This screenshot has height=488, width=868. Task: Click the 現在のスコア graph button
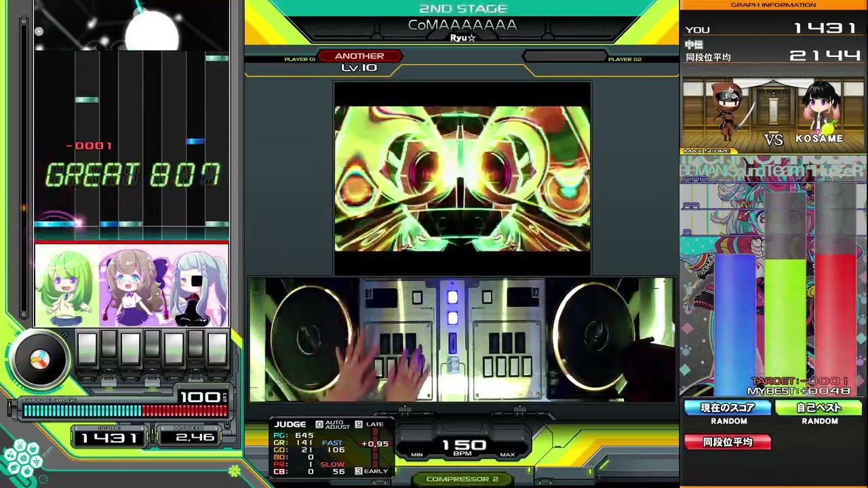(x=728, y=407)
